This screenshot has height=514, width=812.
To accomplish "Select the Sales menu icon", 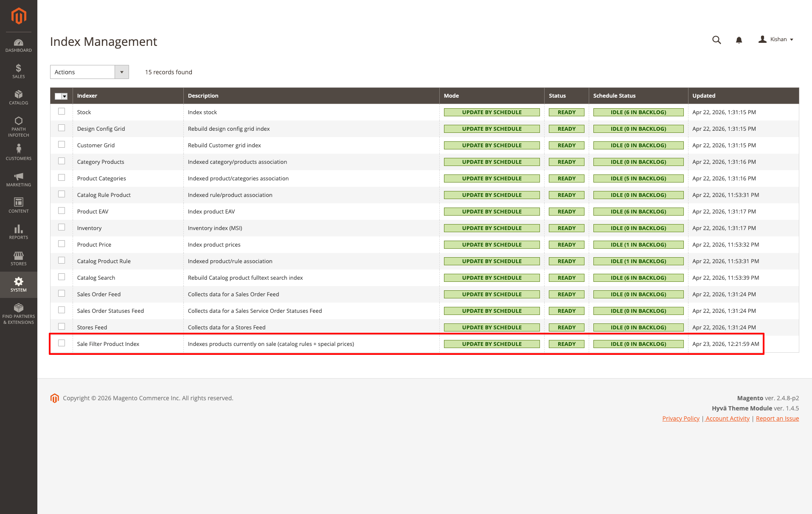I will [x=18, y=71].
